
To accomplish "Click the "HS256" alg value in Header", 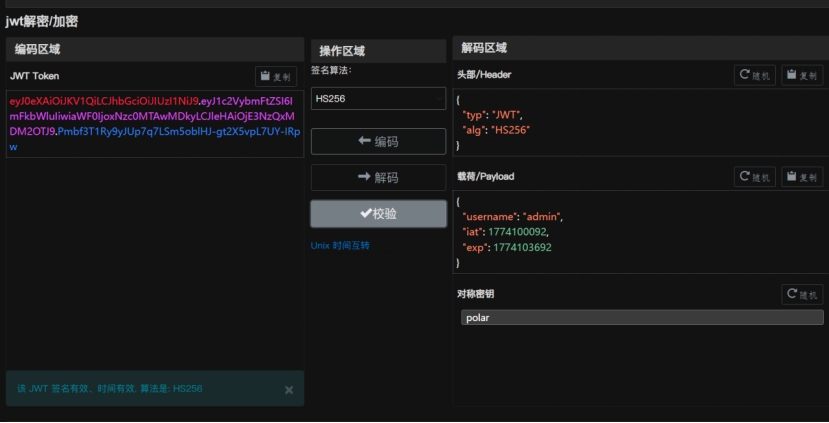I will (x=511, y=130).
